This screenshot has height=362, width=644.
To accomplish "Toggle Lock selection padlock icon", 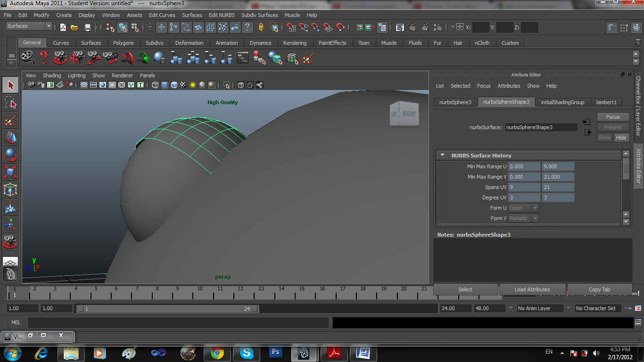I will 261,27.
